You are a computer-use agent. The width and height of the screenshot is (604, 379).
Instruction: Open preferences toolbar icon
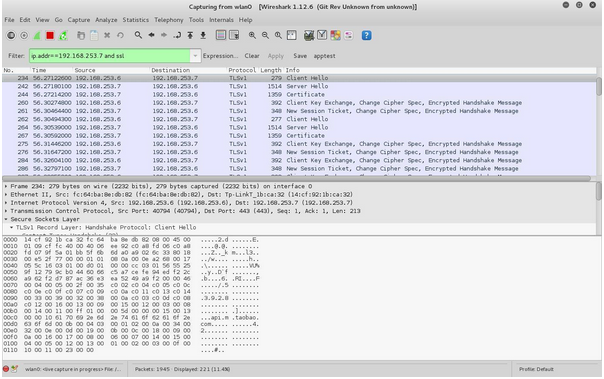click(349, 35)
